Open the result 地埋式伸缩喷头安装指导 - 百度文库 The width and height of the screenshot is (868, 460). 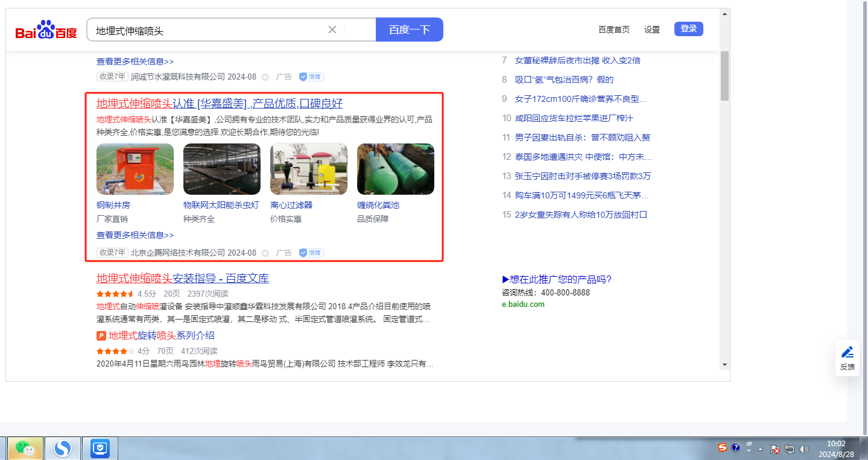click(x=183, y=279)
